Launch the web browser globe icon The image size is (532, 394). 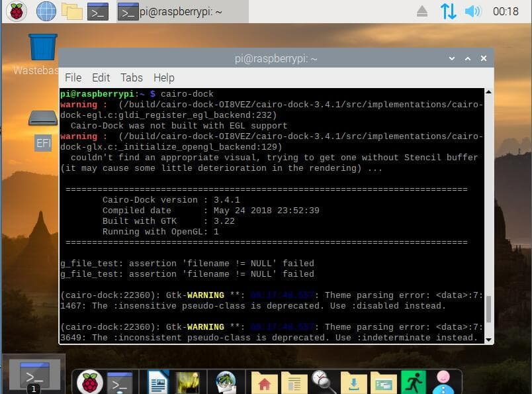coord(46,11)
